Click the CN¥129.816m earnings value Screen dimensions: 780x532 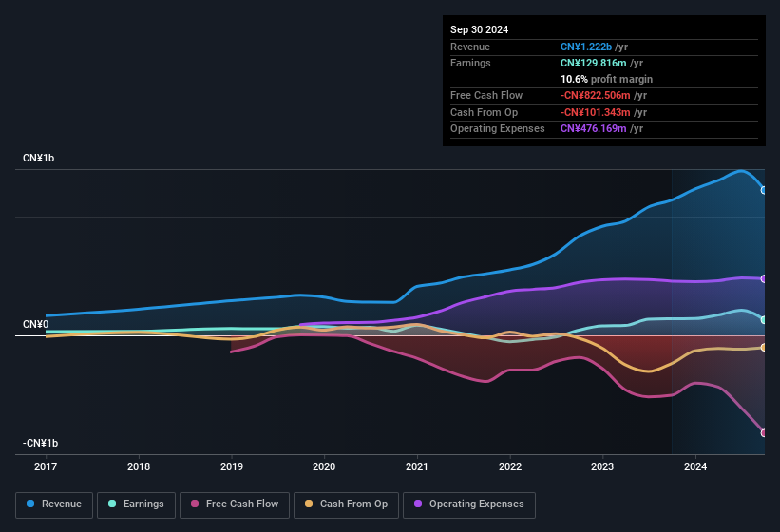(x=594, y=63)
